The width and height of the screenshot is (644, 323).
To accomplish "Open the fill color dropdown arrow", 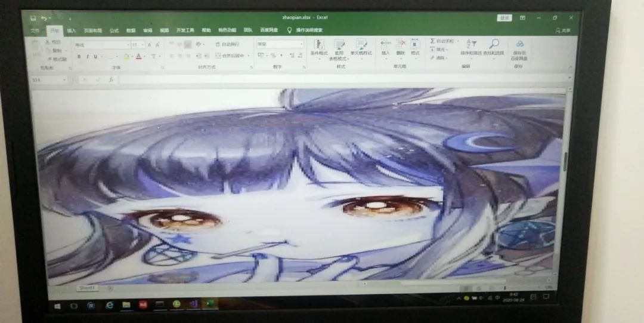I will pos(132,56).
